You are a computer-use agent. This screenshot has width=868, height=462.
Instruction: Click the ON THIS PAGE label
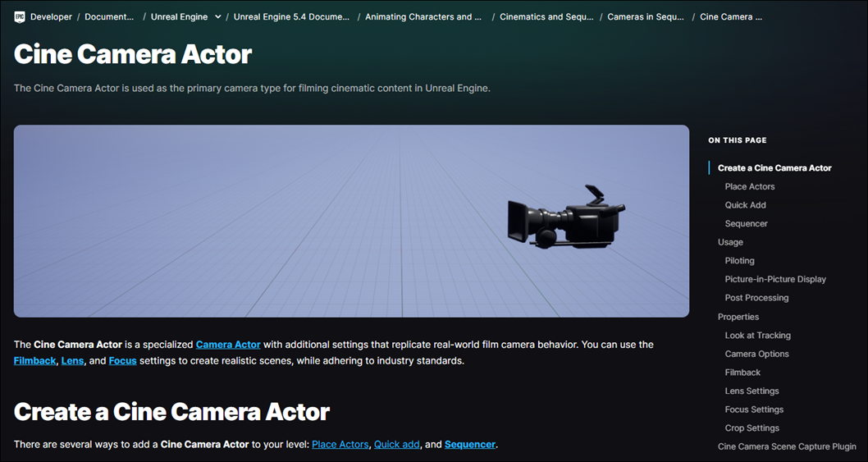coord(738,140)
